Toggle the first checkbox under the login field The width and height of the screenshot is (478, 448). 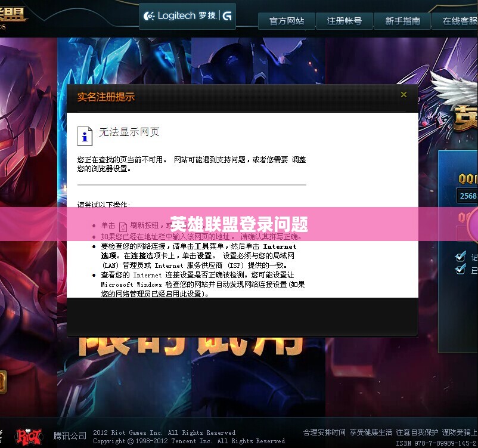click(460, 257)
